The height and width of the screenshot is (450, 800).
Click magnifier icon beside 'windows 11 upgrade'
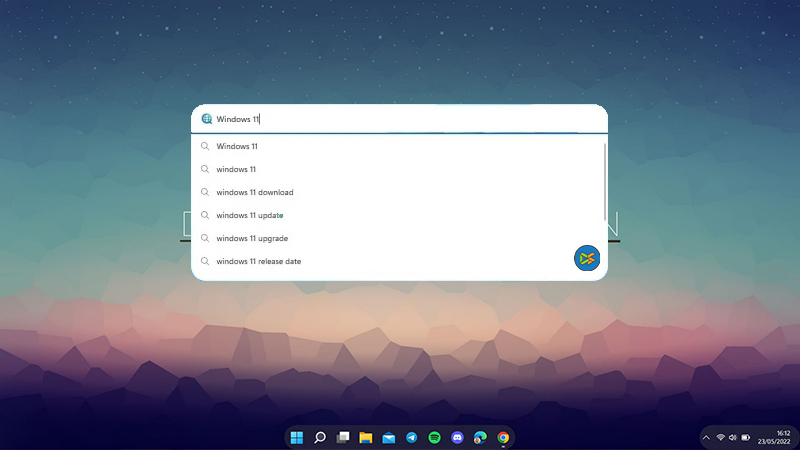(205, 238)
